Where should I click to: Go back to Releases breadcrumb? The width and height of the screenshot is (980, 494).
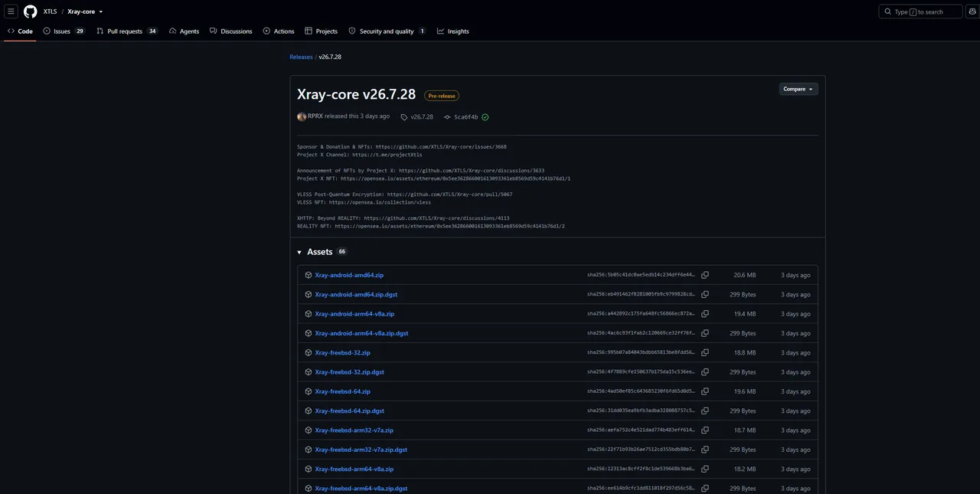pyautogui.click(x=301, y=57)
